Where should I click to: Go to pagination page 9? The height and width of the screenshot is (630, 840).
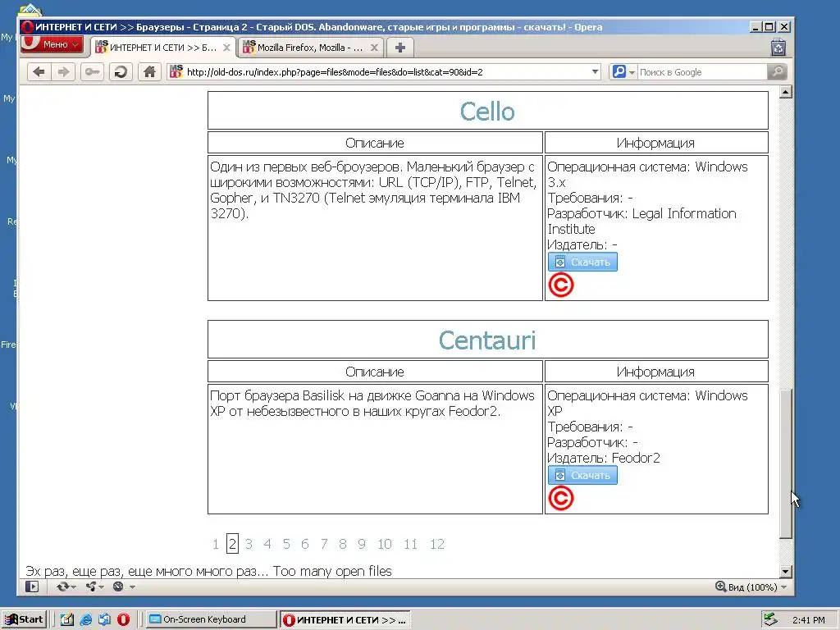362,544
